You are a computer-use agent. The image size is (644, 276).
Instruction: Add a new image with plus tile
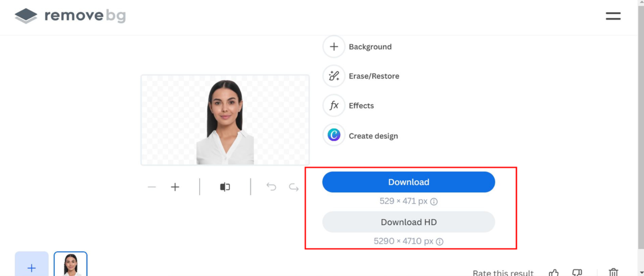tap(32, 264)
